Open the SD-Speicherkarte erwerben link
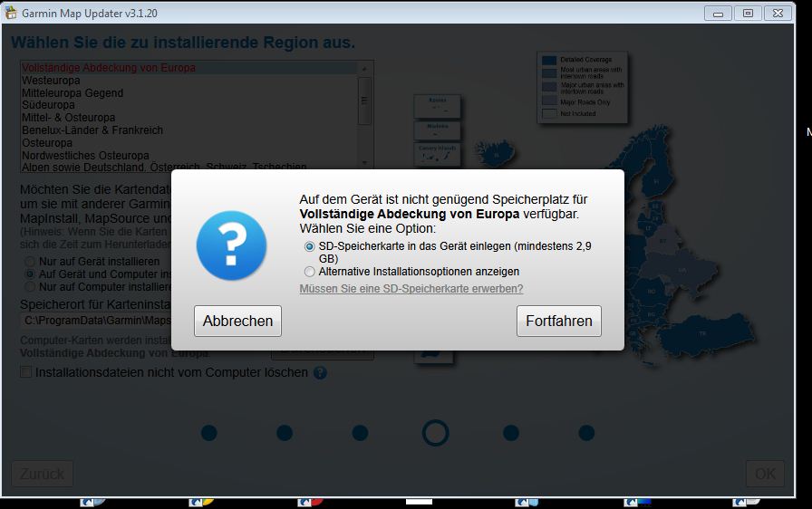Image resolution: width=812 pixels, height=509 pixels. (411, 289)
